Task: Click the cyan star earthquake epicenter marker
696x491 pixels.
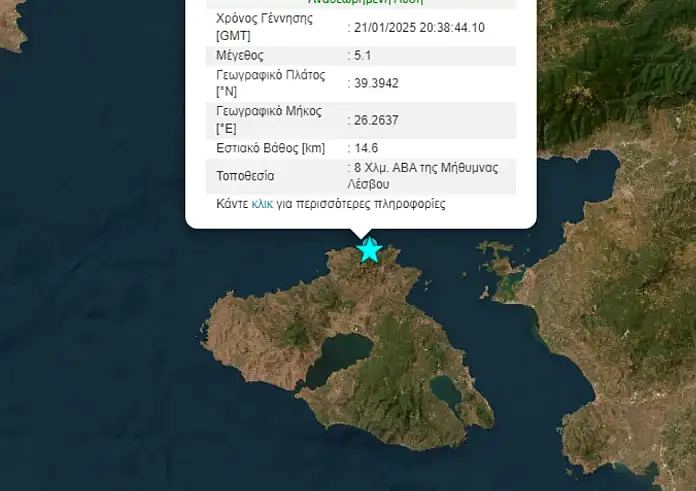Action: tap(370, 250)
